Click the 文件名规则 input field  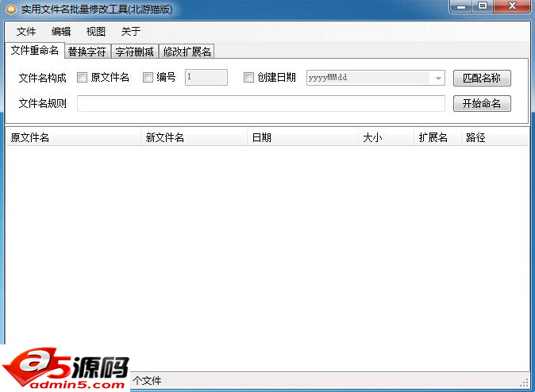click(261, 103)
